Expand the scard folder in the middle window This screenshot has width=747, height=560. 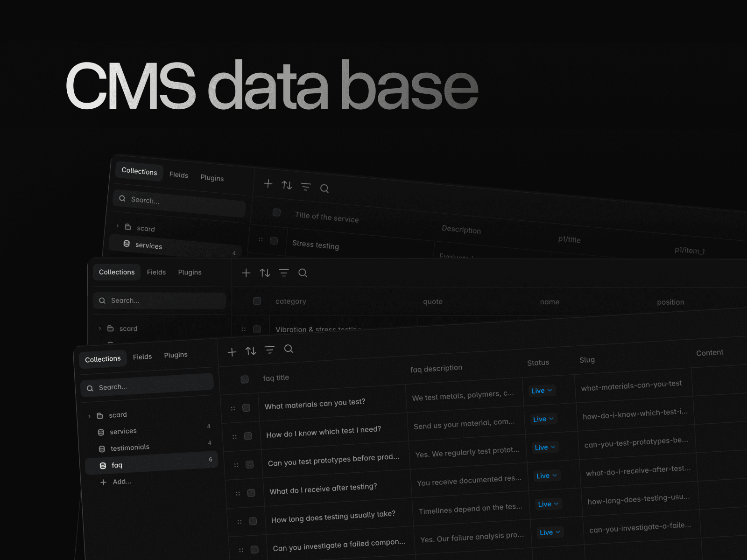coord(100,329)
